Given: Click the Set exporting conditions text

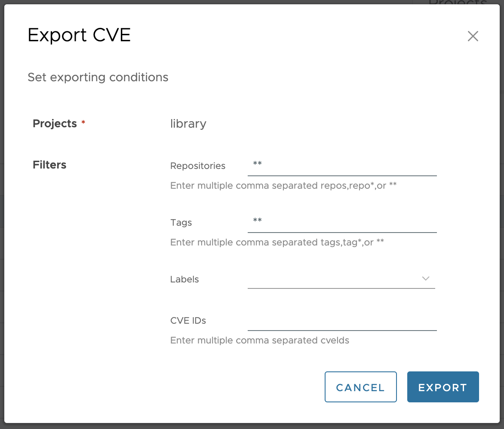Looking at the screenshot, I should click(98, 77).
